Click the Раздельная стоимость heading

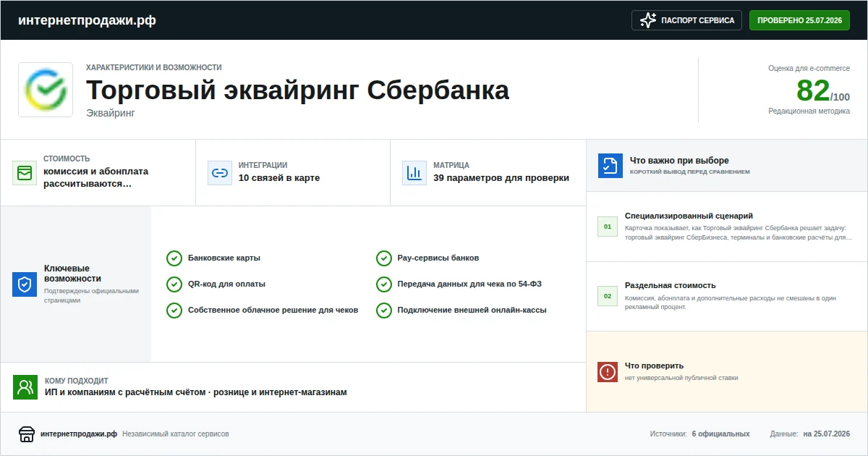click(671, 285)
